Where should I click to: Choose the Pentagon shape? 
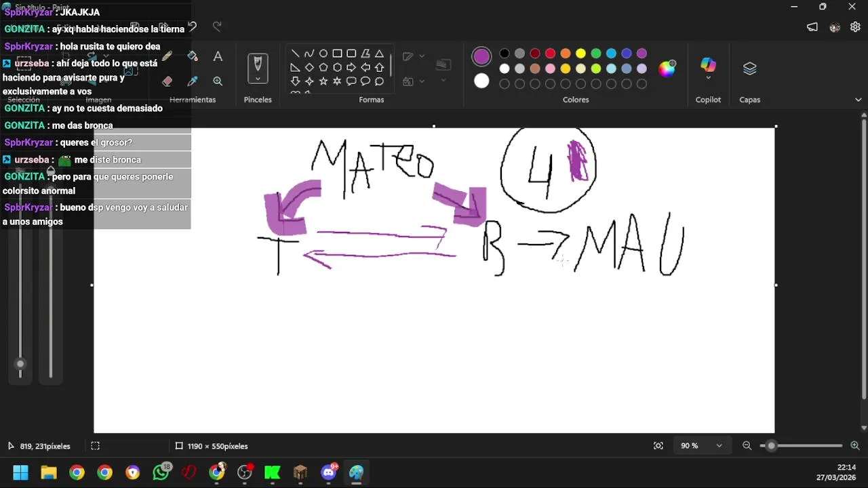point(323,67)
